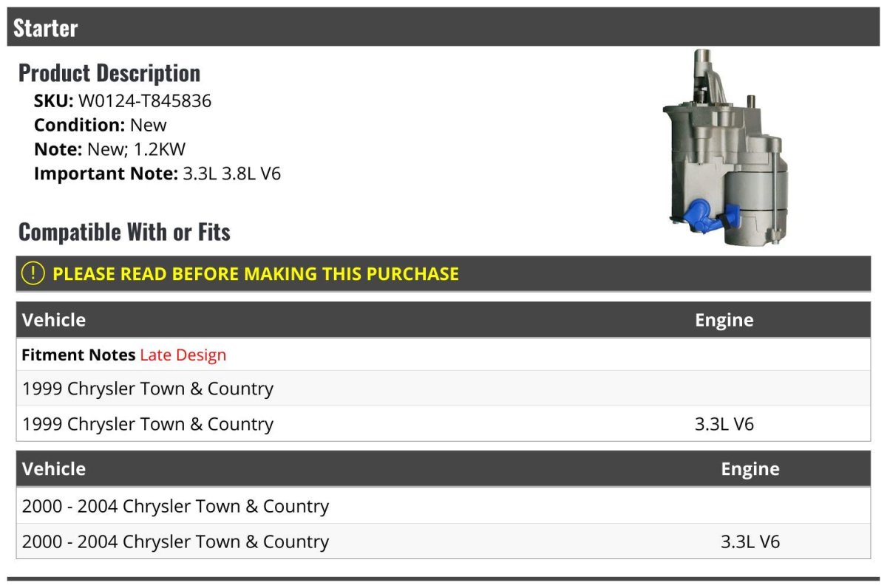Select the SKU number W0124-T845836

(144, 101)
